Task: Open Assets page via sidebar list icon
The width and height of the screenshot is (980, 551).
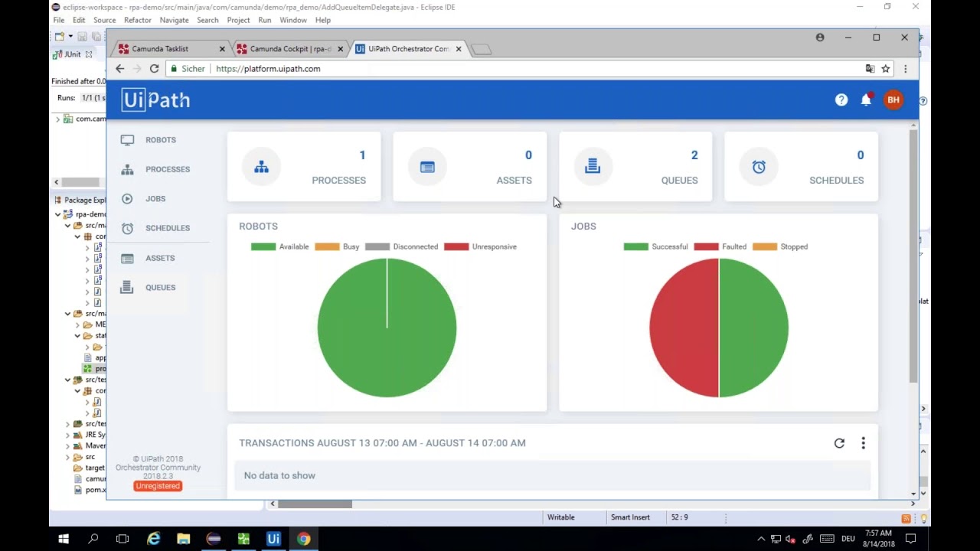Action: pos(127,258)
